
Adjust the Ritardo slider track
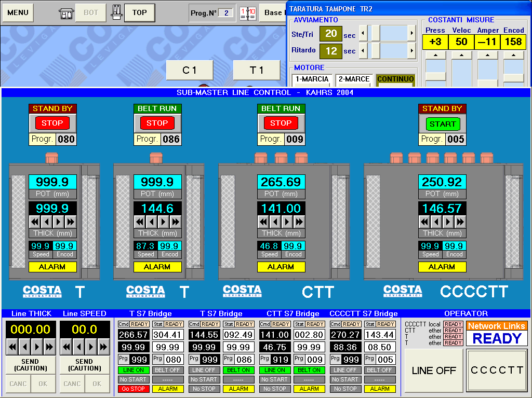click(388, 51)
